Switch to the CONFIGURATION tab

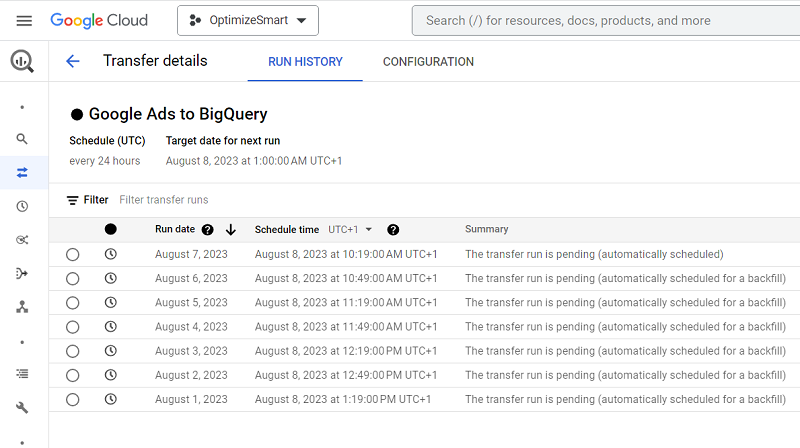(x=428, y=62)
